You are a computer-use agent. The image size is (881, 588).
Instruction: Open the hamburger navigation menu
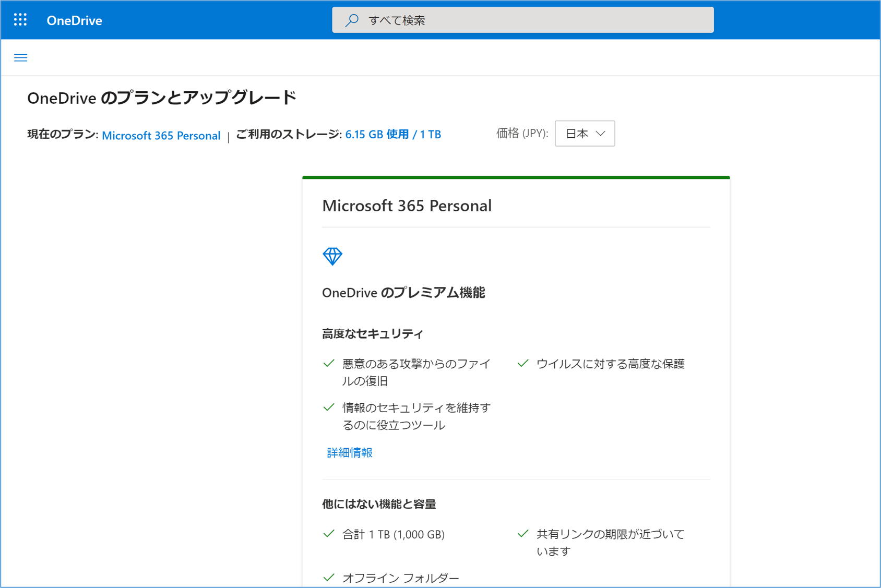pyautogui.click(x=20, y=57)
